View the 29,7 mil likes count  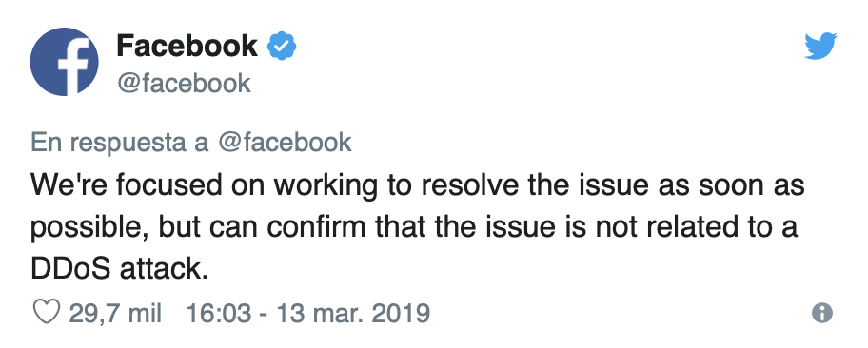(115, 314)
